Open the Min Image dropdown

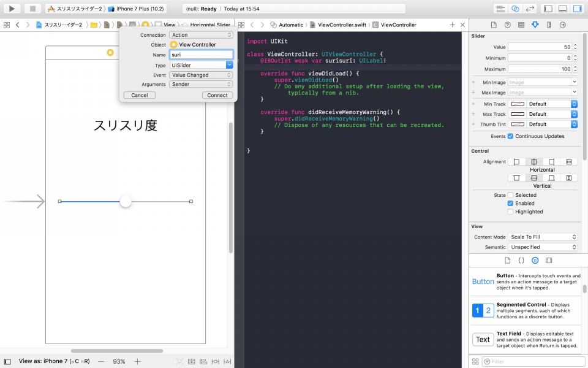pyautogui.click(x=574, y=82)
